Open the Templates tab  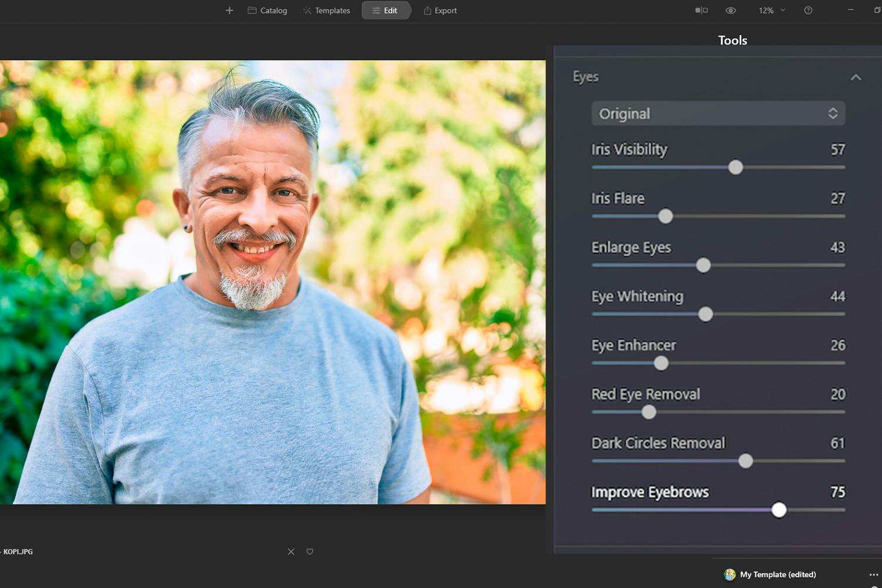(326, 11)
